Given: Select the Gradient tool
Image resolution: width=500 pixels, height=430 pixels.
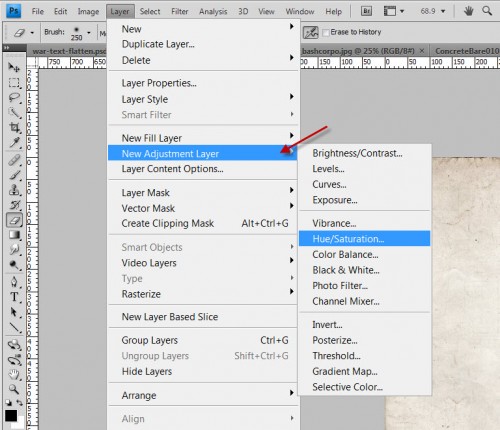Looking at the screenshot, I should click(x=14, y=235).
